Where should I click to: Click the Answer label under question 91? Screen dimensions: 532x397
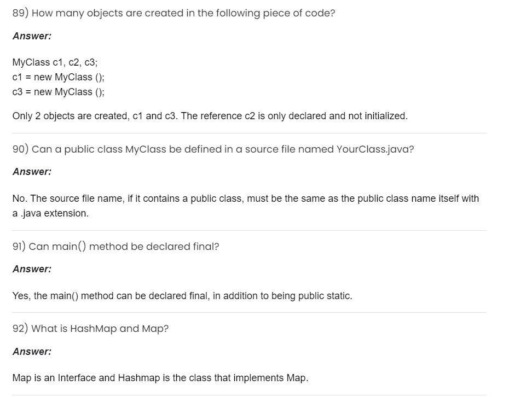coord(32,269)
